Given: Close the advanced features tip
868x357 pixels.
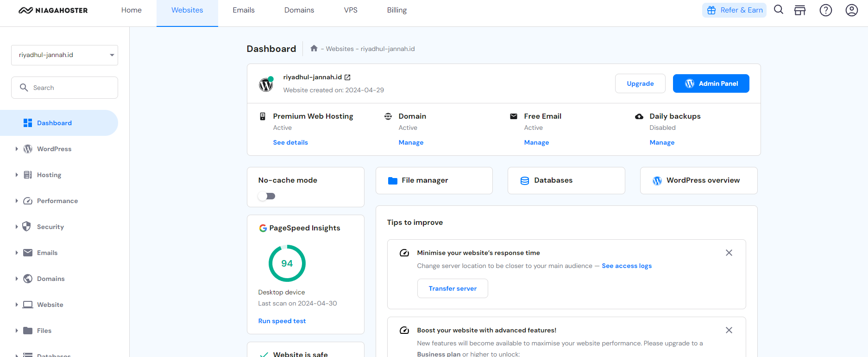Looking at the screenshot, I should pyautogui.click(x=729, y=330).
